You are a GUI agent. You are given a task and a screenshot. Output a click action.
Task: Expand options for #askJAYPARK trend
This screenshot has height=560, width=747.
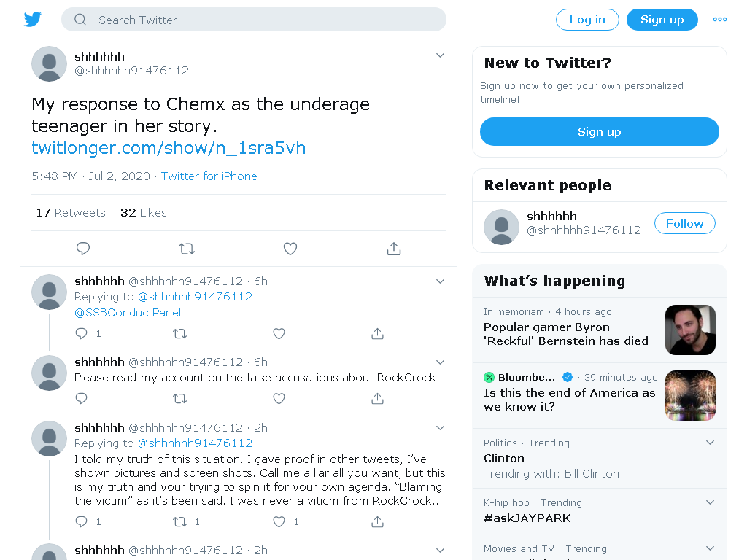click(x=710, y=502)
